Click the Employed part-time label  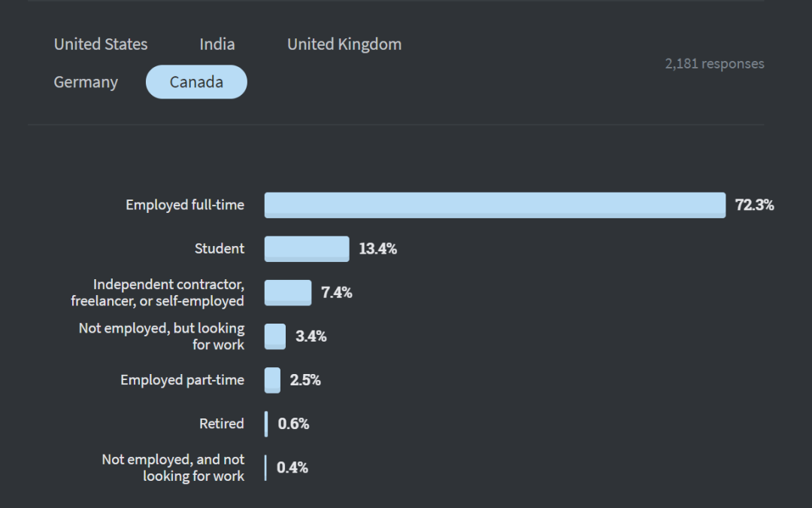point(183,380)
